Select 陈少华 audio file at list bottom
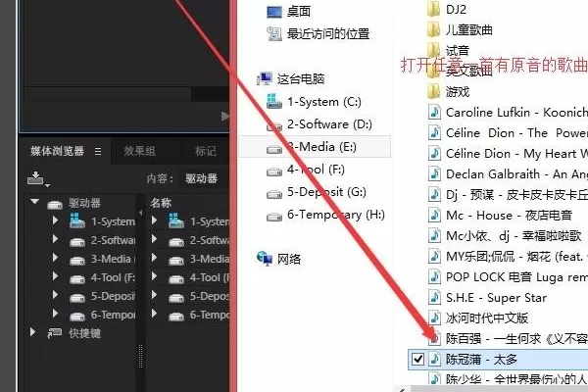This screenshot has width=588, height=392. tap(508, 379)
